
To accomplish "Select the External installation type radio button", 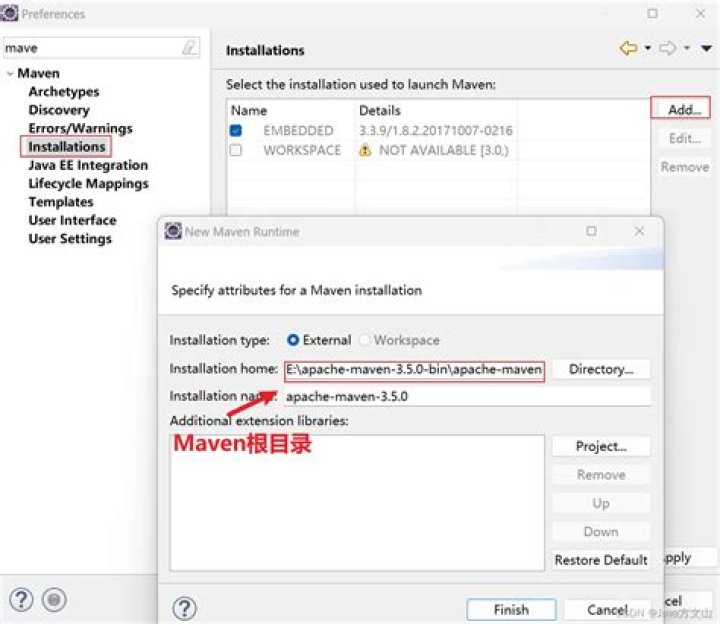I will (x=293, y=340).
